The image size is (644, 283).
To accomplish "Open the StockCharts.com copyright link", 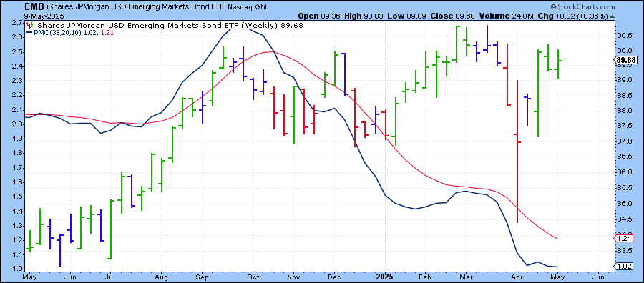I will click(x=582, y=7).
